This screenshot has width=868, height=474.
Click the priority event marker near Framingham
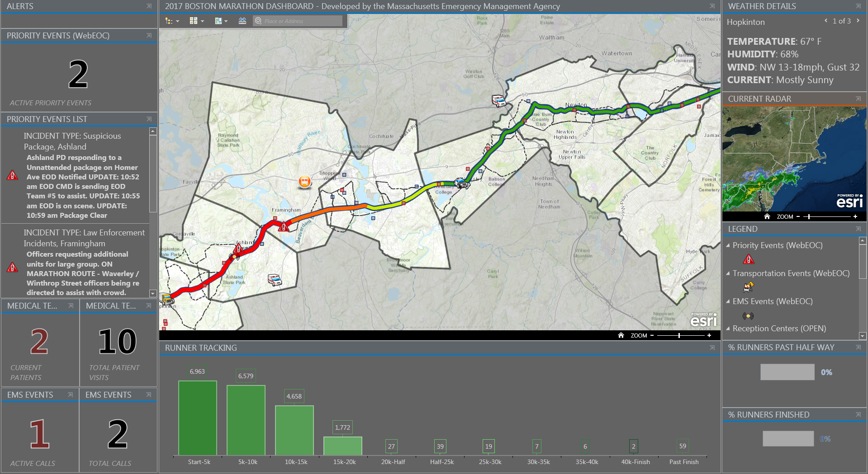tap(284, 226)
